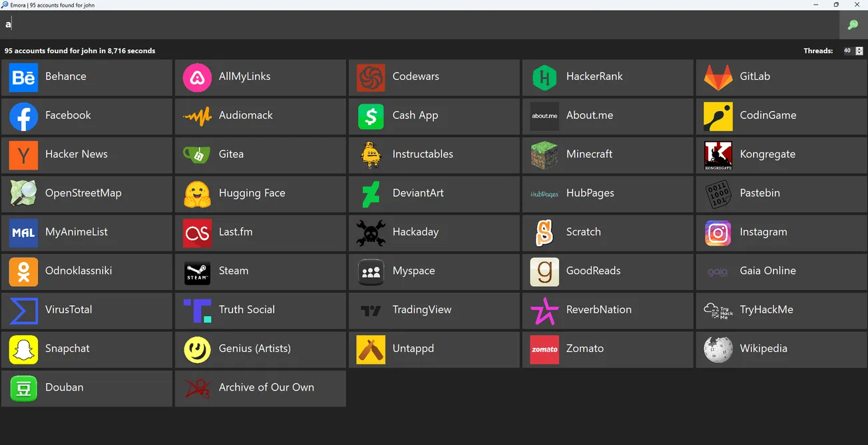Viewport: 868px width, 445px height.
Task: Increase the Threads count with the up arrow
Action: (859, 47)
